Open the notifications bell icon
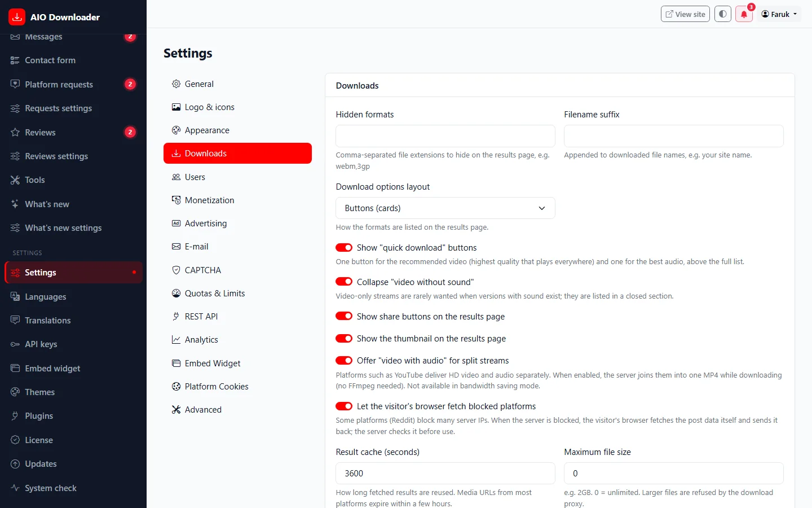 coord(744,14)
